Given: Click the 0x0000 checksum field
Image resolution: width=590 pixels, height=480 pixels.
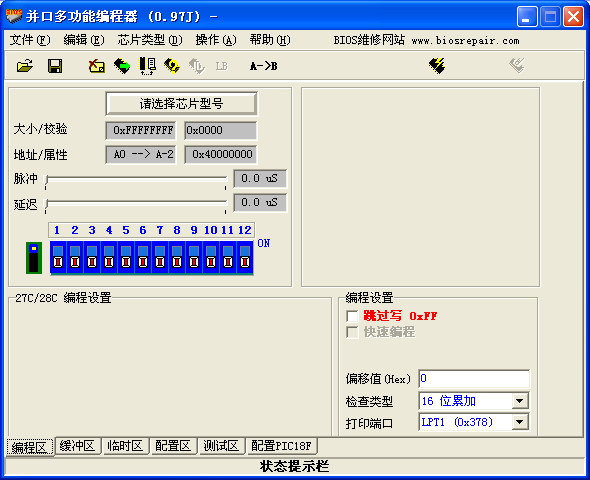Looking at the screenshot, I should (220, 130).
